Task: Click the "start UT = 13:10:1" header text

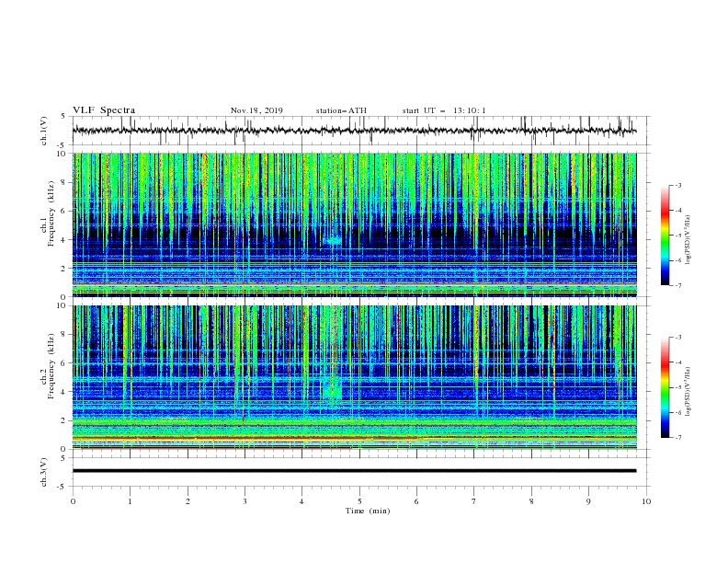Action: 444,110
